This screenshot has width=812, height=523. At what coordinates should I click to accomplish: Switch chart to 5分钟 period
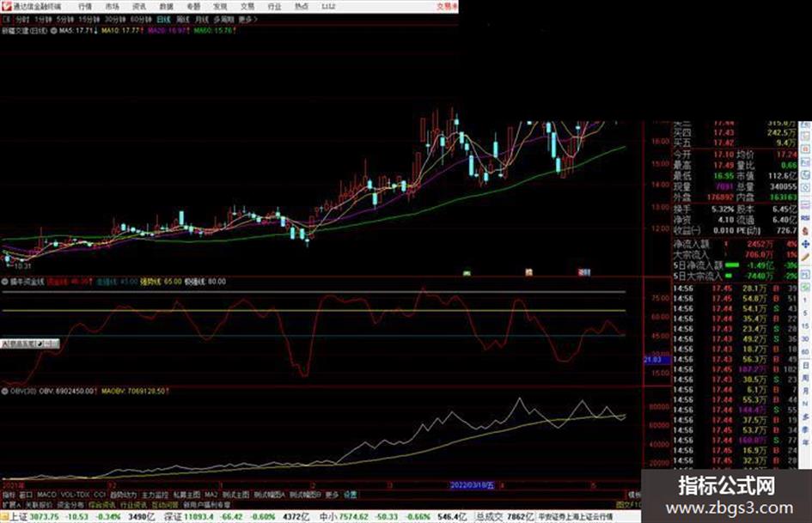click(64, 20)
